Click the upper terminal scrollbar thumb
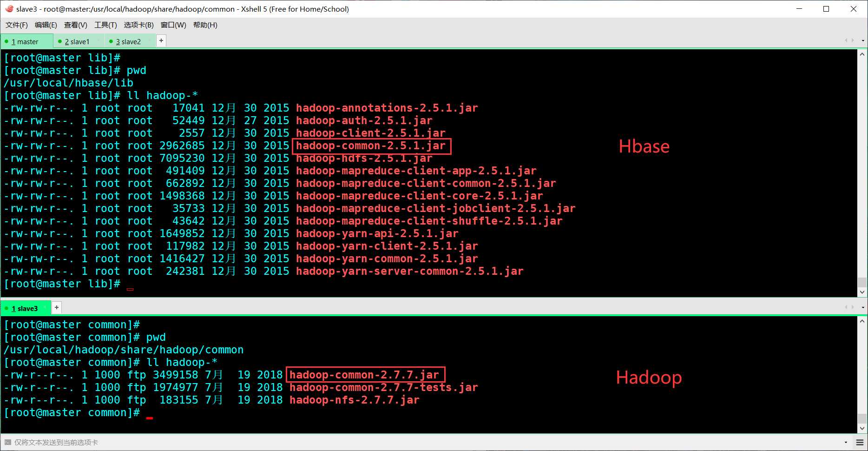The image size is (868, 451). [862, 282]
